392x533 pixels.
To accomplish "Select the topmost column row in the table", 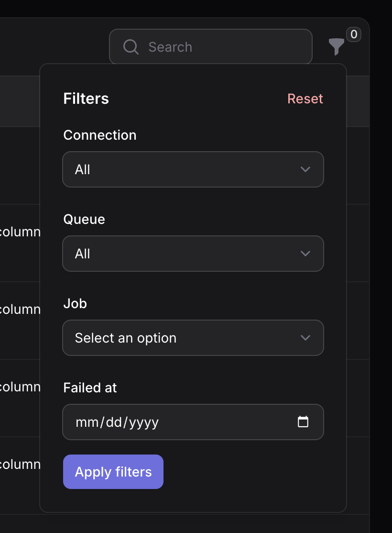I will point(20,232).
